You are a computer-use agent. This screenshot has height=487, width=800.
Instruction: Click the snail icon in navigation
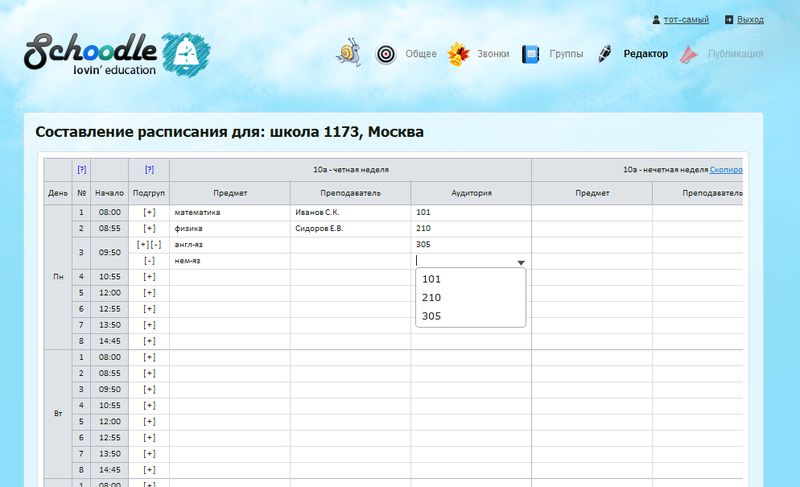click(x=349, y=52)
